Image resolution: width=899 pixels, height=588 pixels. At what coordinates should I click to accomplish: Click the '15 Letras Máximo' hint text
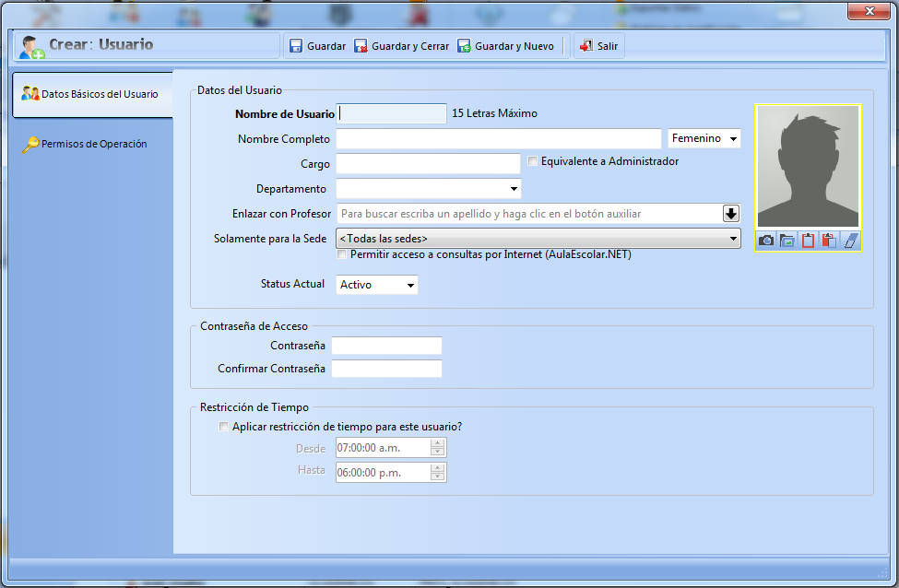tap(494, 113)
